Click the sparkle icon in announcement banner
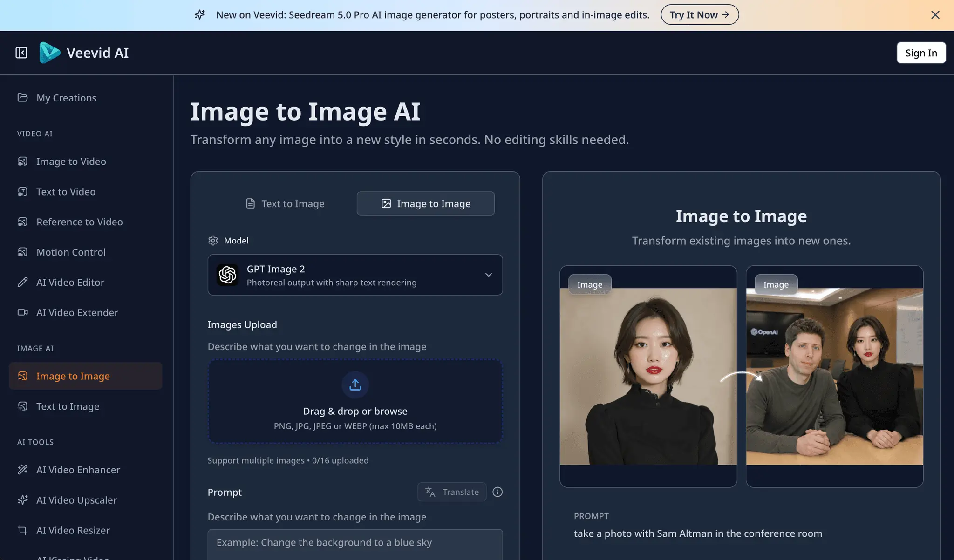 pos(200,15)
